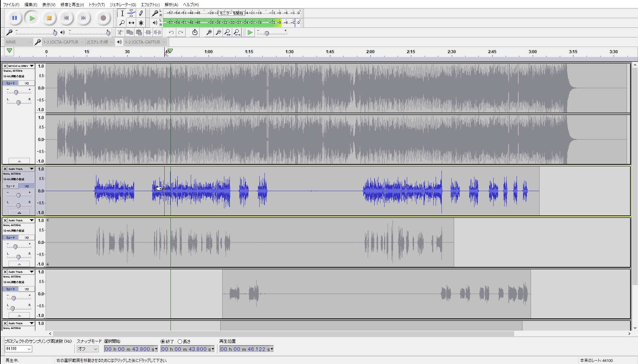Fit selection to window width
638x364 pixels.
pos(227,32)
